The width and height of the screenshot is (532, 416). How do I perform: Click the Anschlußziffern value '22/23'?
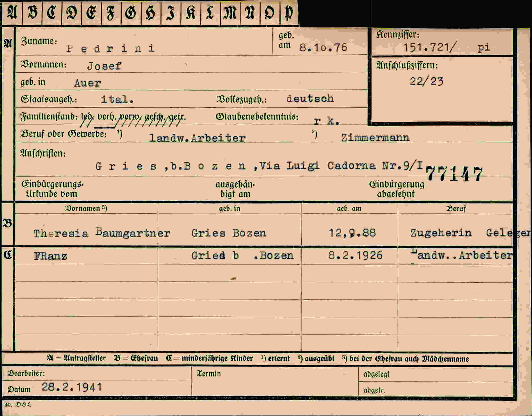click(426, 81)
